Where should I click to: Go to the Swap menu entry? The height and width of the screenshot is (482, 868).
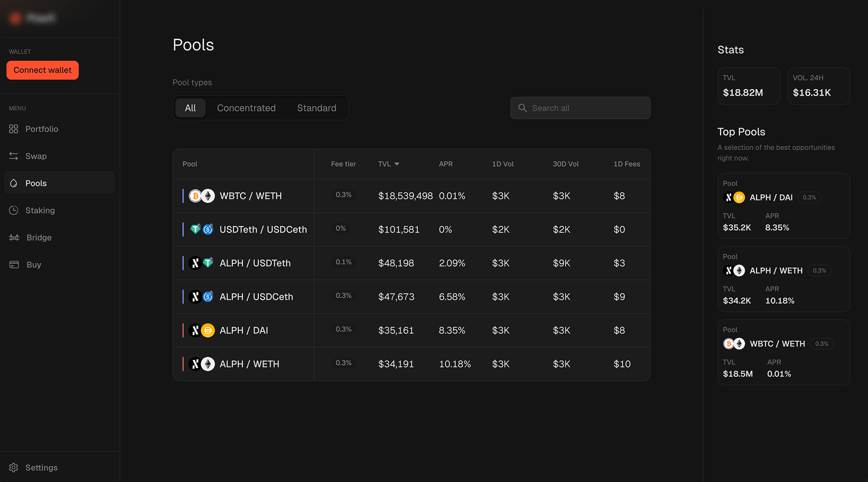(36, 156)
